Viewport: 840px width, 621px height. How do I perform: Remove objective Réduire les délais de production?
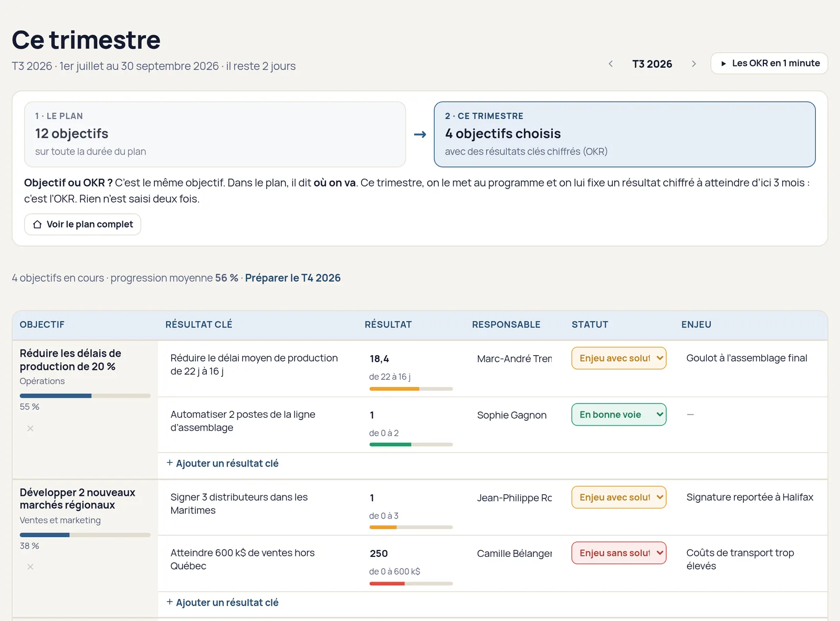point(30,428)
